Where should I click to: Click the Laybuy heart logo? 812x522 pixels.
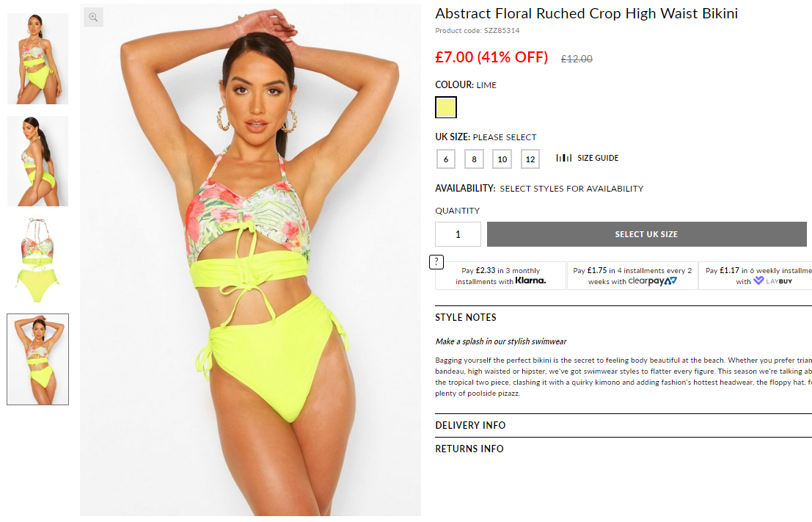pos(758,280)
